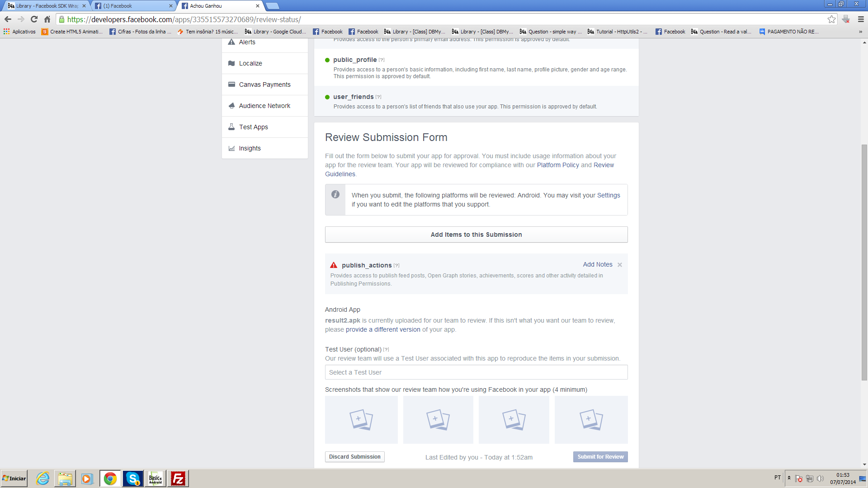Expand the bookmarks overflow chevron
This screenshot has height=488, width=868.
860,32
